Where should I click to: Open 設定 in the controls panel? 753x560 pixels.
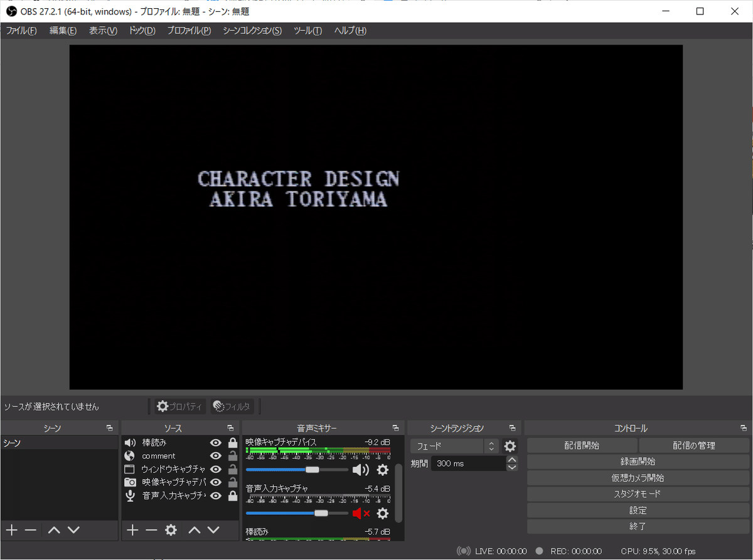tap(638, 510)
